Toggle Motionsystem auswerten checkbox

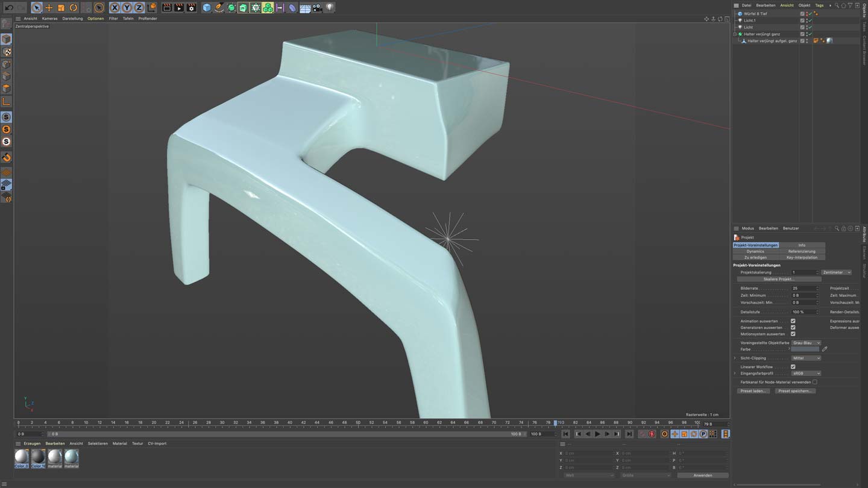793,334
